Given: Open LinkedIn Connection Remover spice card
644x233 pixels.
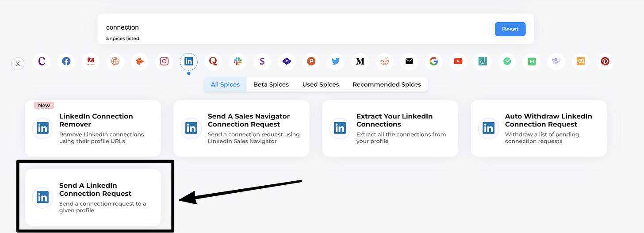Looking at the screenshot, I should 93,128.
